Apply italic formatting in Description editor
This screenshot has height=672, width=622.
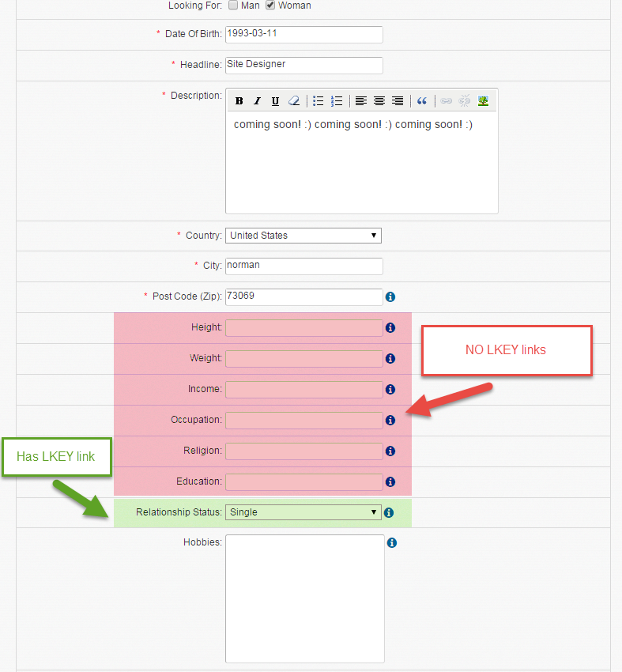click(x=257, y=101)
